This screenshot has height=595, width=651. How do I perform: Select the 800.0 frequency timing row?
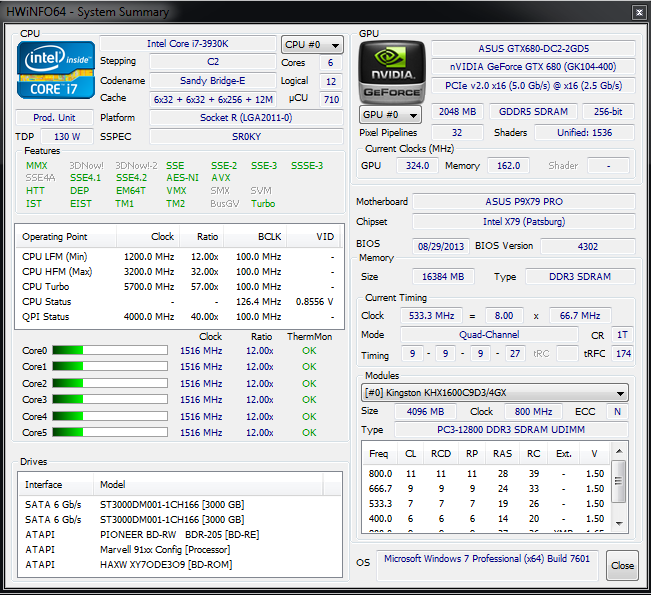click(486, 474)
